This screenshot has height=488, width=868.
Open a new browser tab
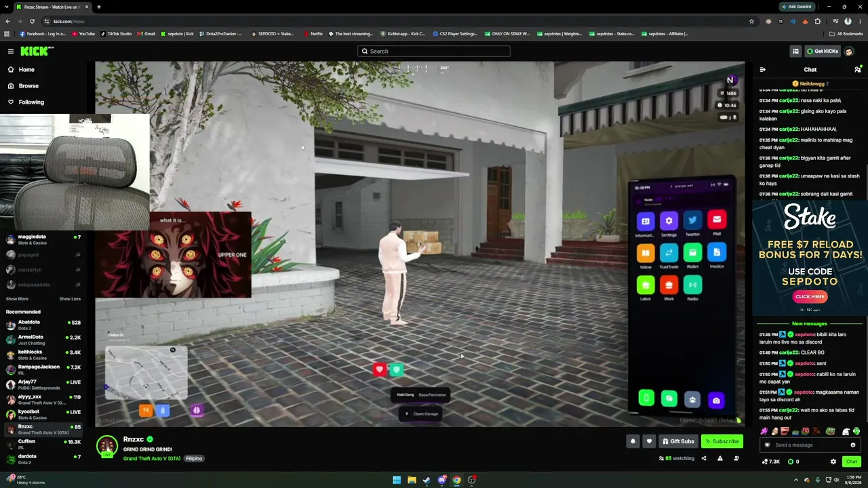point(98,7)
